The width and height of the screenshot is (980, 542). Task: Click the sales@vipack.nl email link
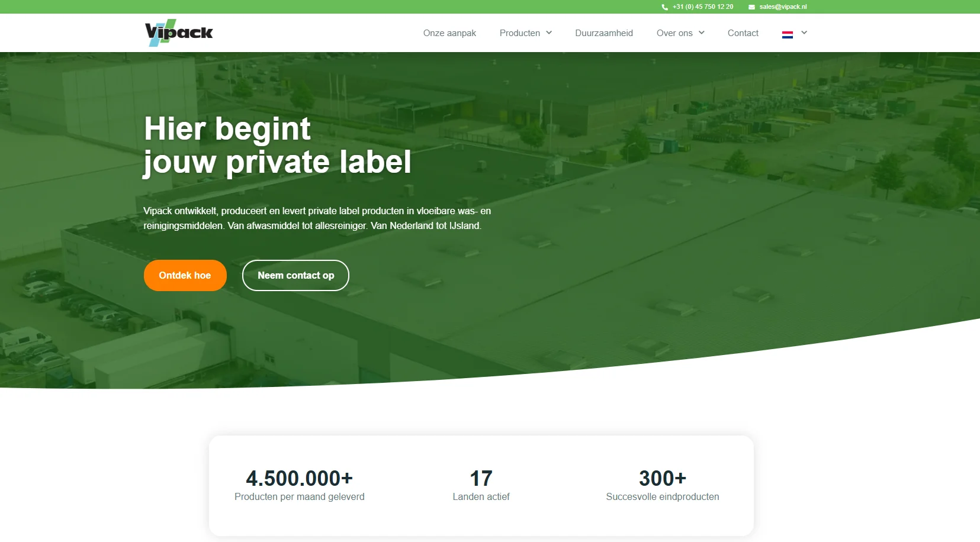783,7
